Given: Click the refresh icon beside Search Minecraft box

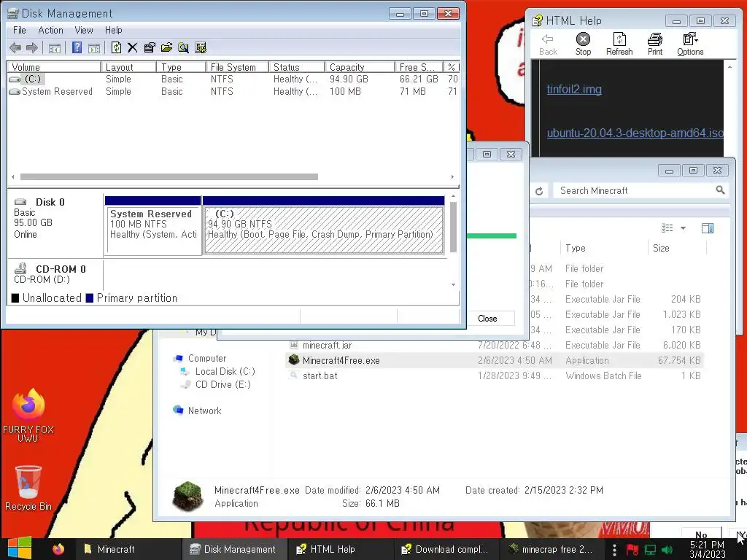Looking at the screenshot, I should point(539,191).
